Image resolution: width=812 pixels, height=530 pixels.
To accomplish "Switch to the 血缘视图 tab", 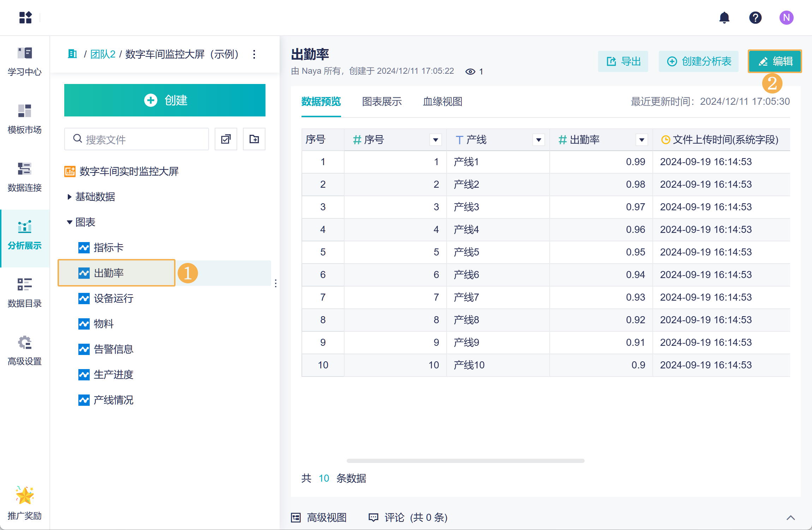I will [442, 102].
